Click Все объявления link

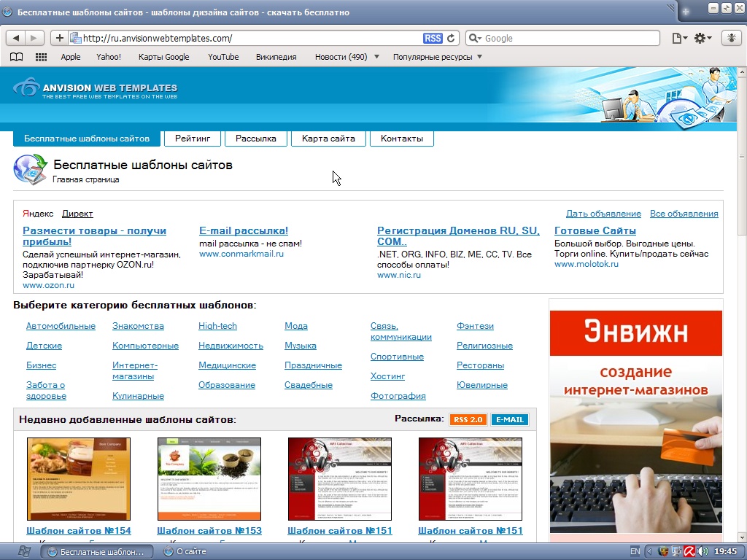coord(684,214)
